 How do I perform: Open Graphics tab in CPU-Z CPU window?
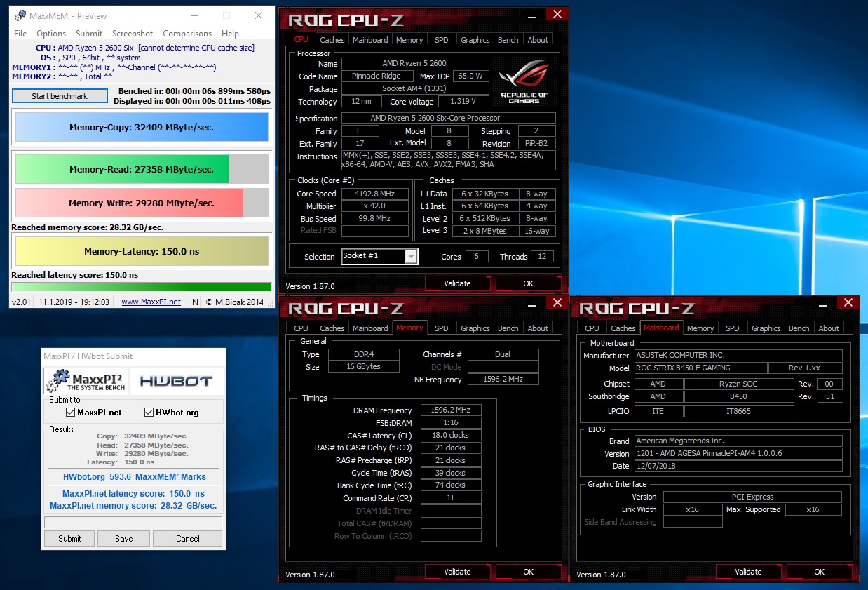pyautogui.click(x=475, y=40)
